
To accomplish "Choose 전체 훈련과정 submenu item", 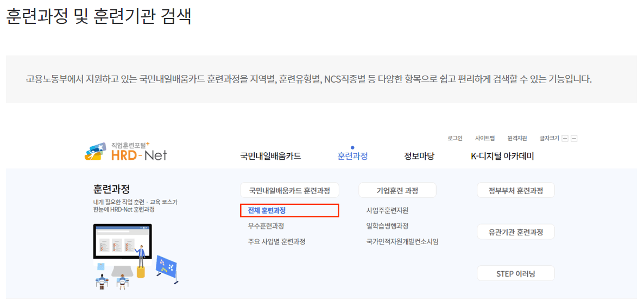I will click(x=267, y=210).
